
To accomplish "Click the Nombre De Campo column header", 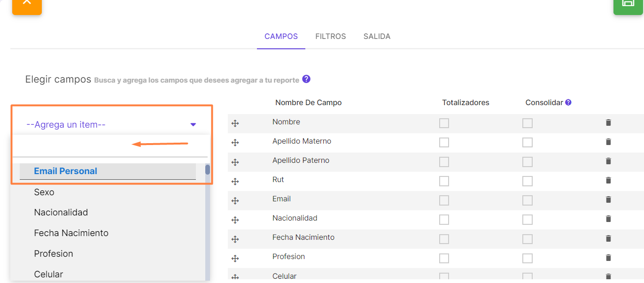I will [x=308, y=102].
